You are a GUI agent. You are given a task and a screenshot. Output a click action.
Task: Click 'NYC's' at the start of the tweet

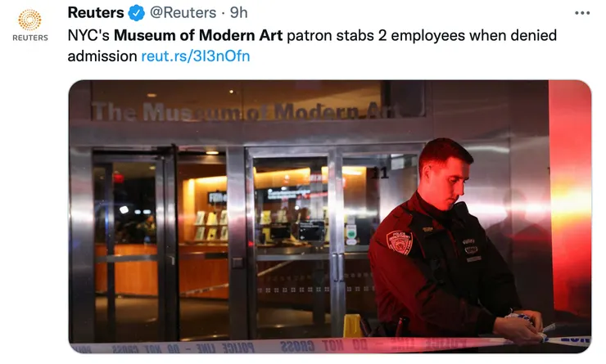click(x=89, y=35)
